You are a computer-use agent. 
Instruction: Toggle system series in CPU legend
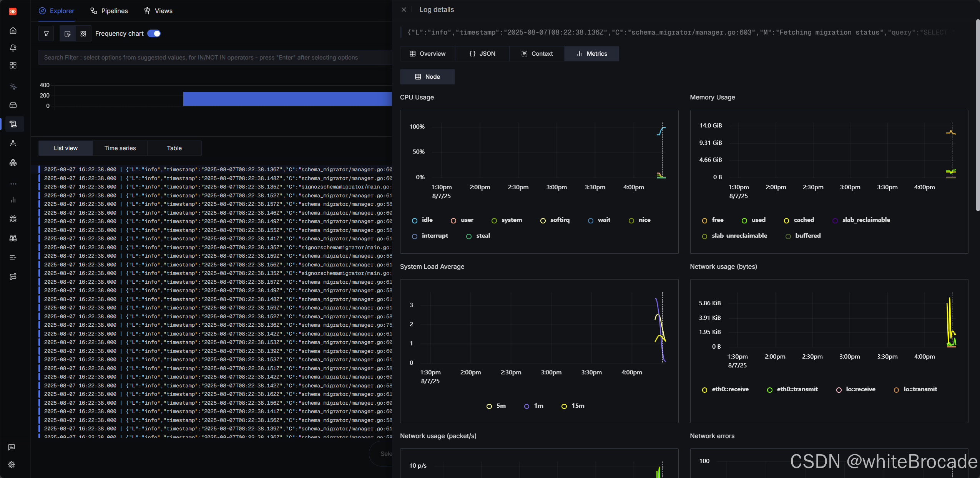[x=507, y=220]
